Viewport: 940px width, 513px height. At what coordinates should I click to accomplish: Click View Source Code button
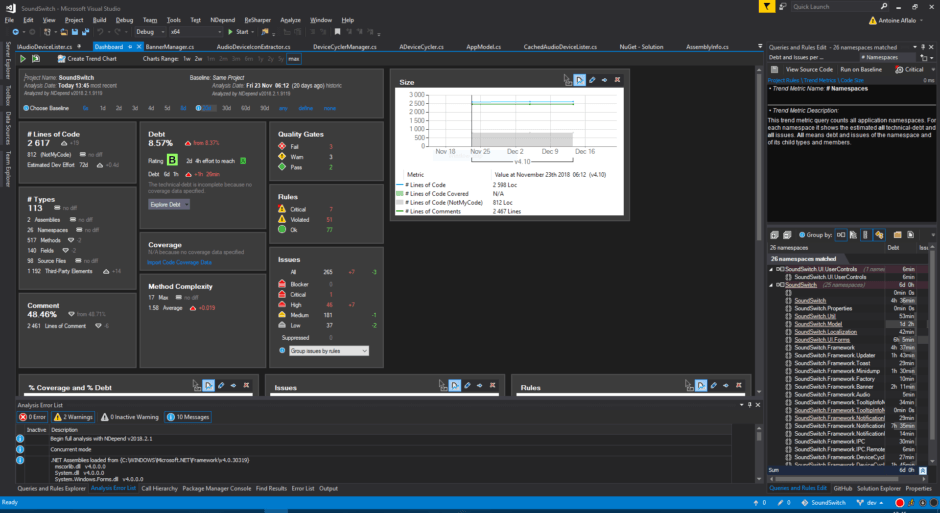point(809,70)
